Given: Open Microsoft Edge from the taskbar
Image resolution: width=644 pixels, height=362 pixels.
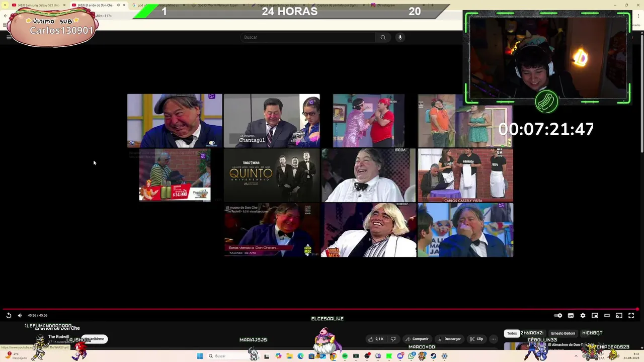Looking at the screenshot, I should tap(300, 356).
